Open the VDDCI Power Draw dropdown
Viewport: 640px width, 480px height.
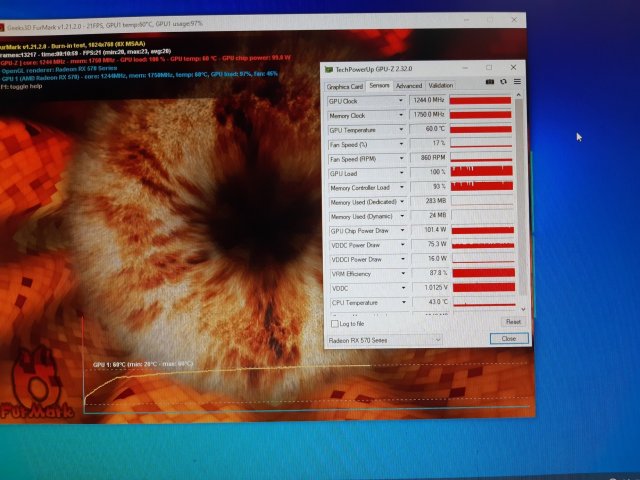click(403, 259)
